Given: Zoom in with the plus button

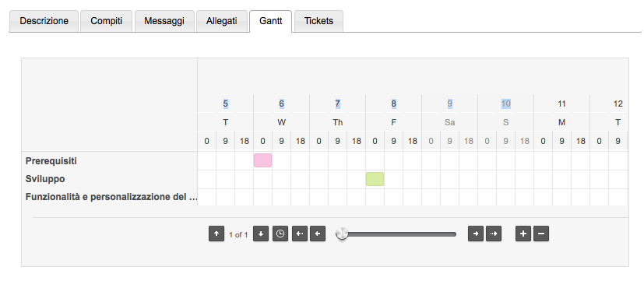Looking at the screenshot, I should (523, 234).
